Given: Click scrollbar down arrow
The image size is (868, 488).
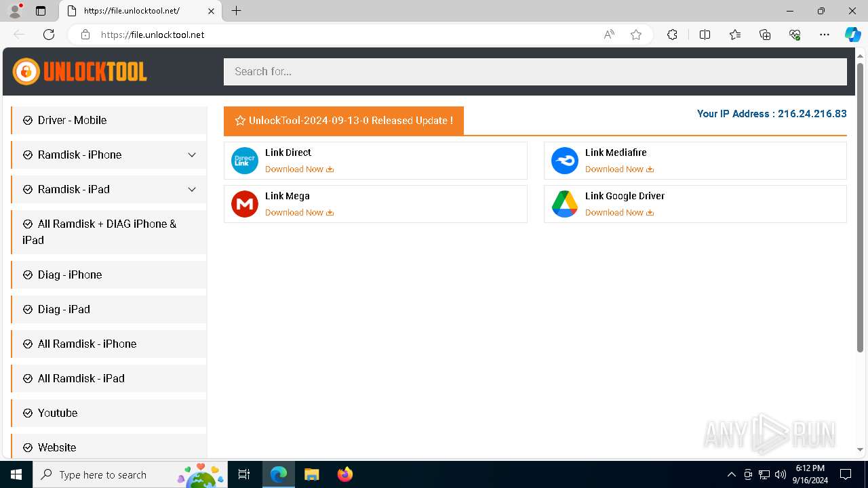Looking at the screenshot, I should pos(861,449).
